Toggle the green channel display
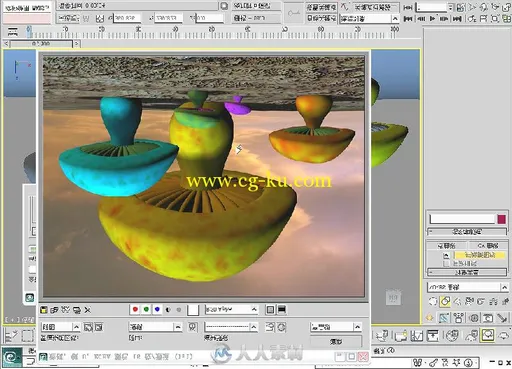 tap(146, 310)
